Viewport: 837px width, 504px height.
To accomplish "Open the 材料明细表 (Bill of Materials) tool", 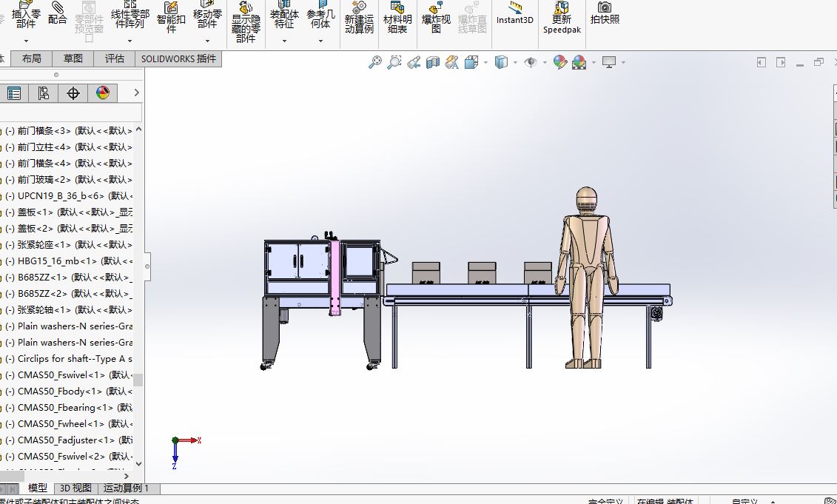I will pyautogui.click(x=397, y=17).
